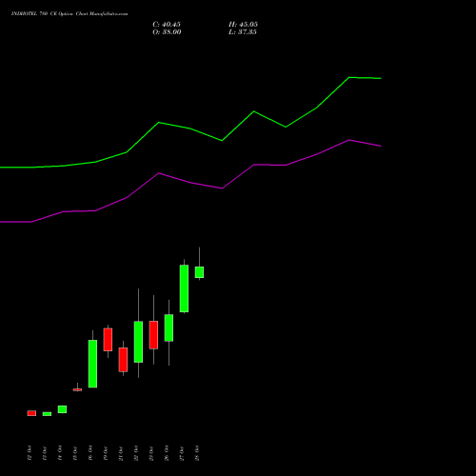Click the green candle for 26 Oct
This screenshot has width=476, height=476.
point(169,327)
